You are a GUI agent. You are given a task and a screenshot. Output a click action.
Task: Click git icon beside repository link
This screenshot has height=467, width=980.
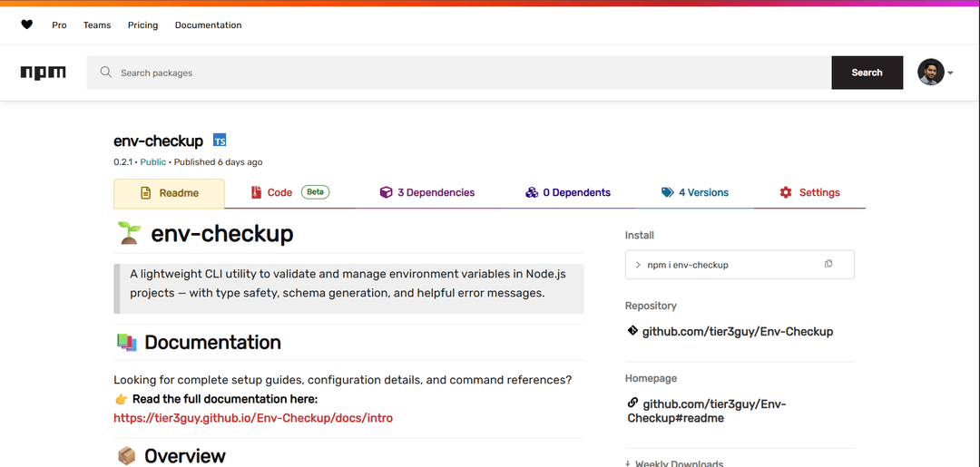[x=632, y=331]
